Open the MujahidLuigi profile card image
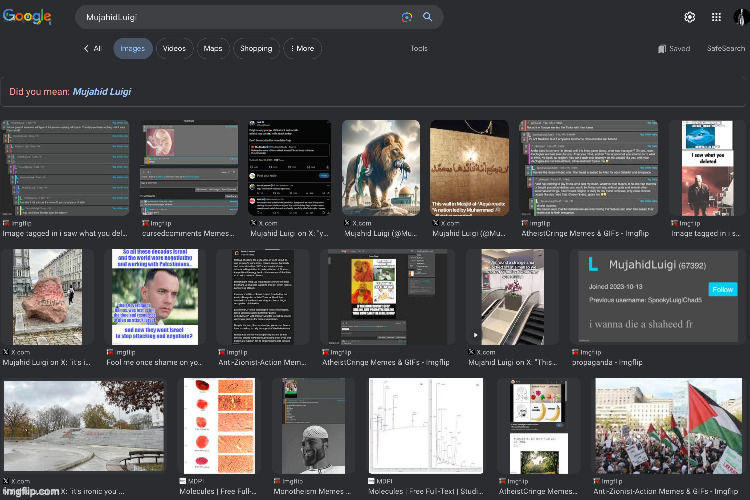 point(659,297)
